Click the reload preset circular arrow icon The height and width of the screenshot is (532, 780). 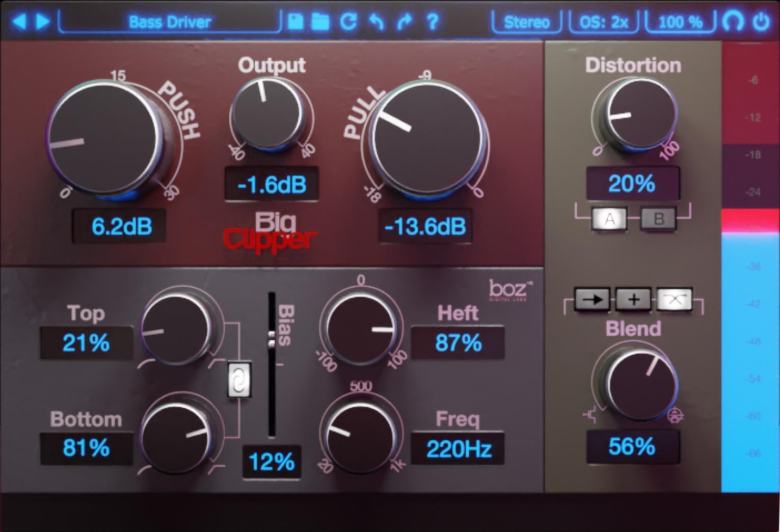click(x=349, y=22)
